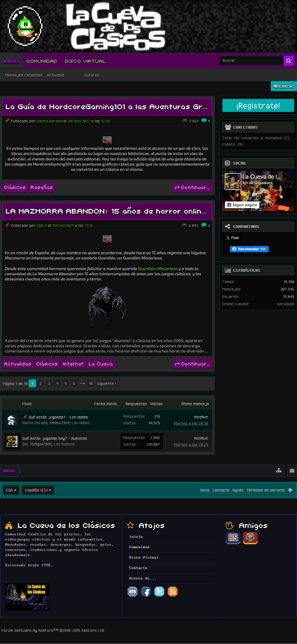This screenshot has width=297, height=644.
Task: Open the Discord icon in footer
Action: click(132, 592)
